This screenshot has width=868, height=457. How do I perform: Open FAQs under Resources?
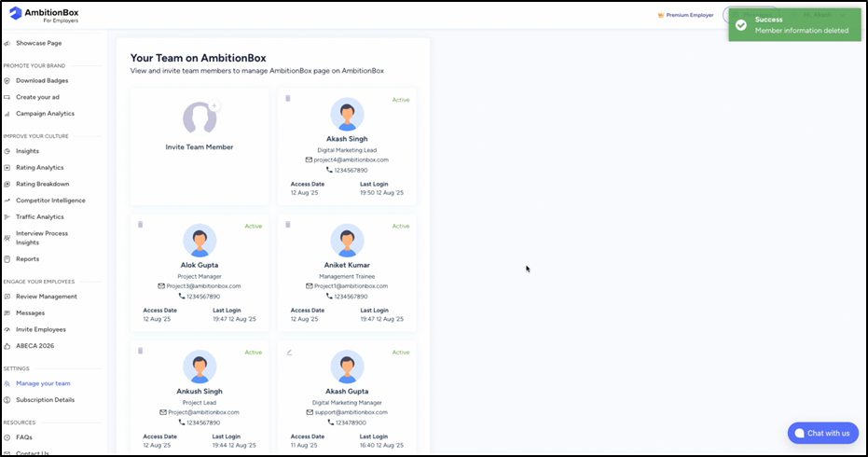tap(23, 437)
